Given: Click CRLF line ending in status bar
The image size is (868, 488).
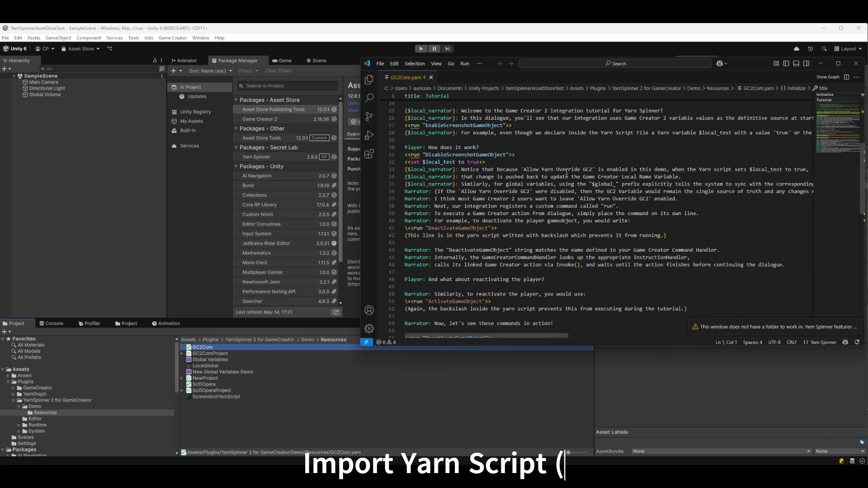Looking at the screenshot, I should (792, 342).
